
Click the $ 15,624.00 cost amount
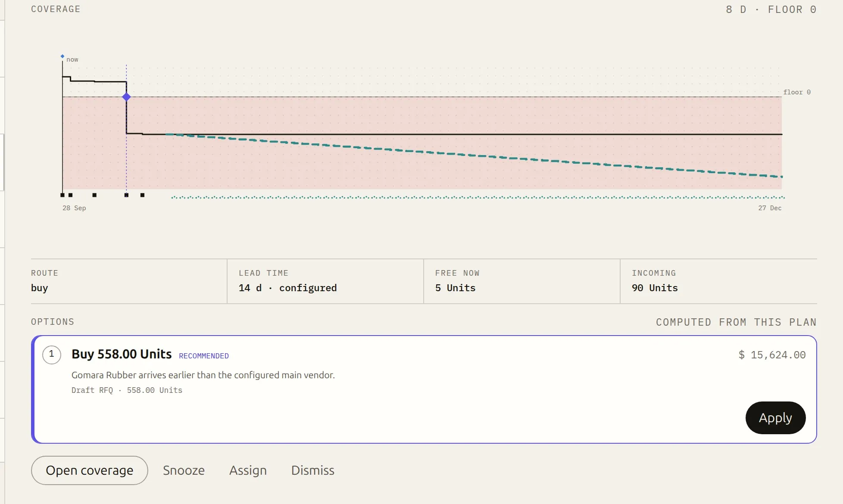(x=772, y=355)
